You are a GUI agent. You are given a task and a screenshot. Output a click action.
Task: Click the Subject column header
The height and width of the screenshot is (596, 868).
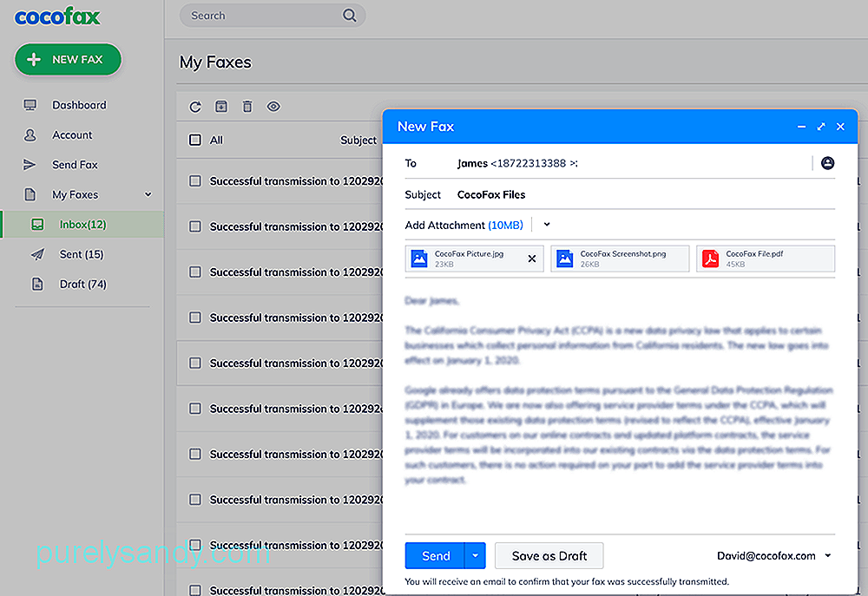[x=358, y=140]
